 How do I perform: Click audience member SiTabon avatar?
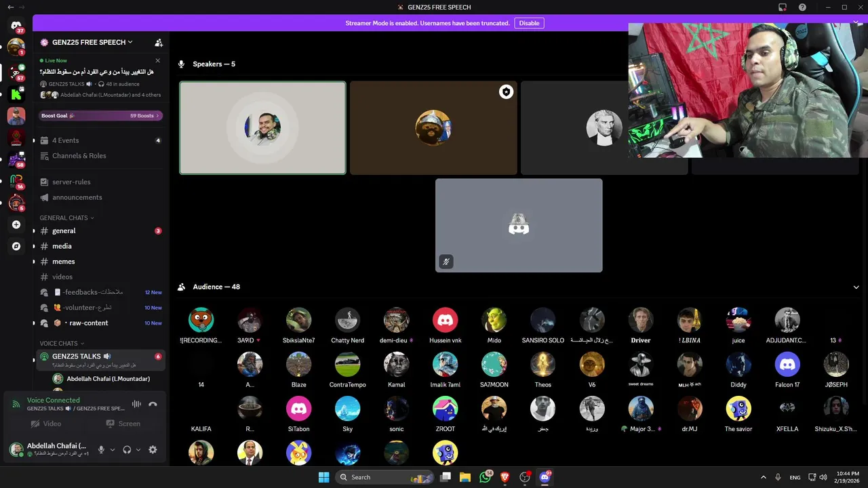click(298, 409)
